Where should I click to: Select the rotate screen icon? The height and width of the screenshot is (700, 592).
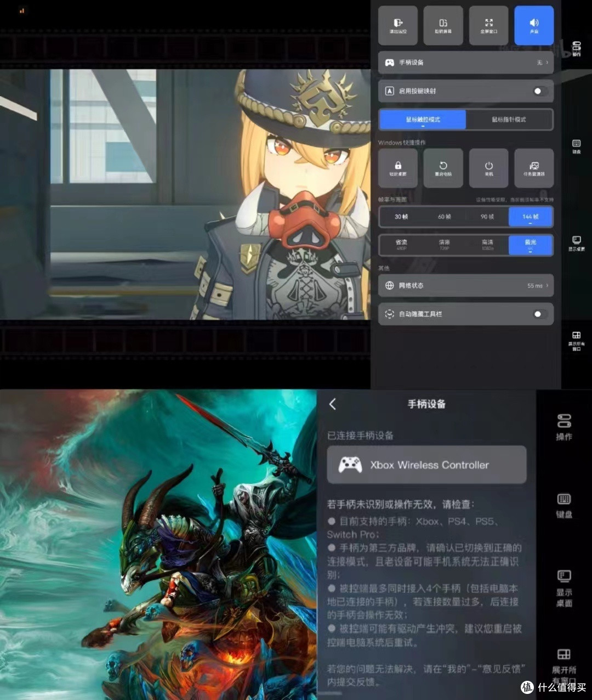click(x=443, y=25)
